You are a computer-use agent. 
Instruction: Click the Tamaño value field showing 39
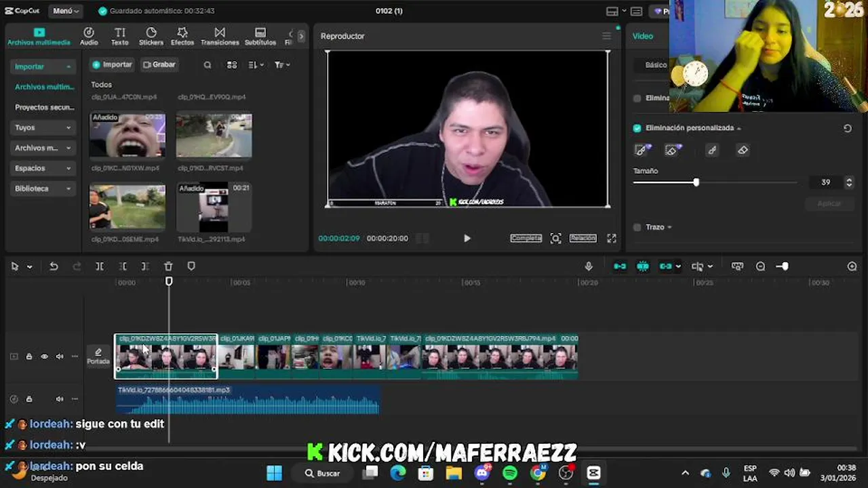pyautogui.click(x=826, y=182)
